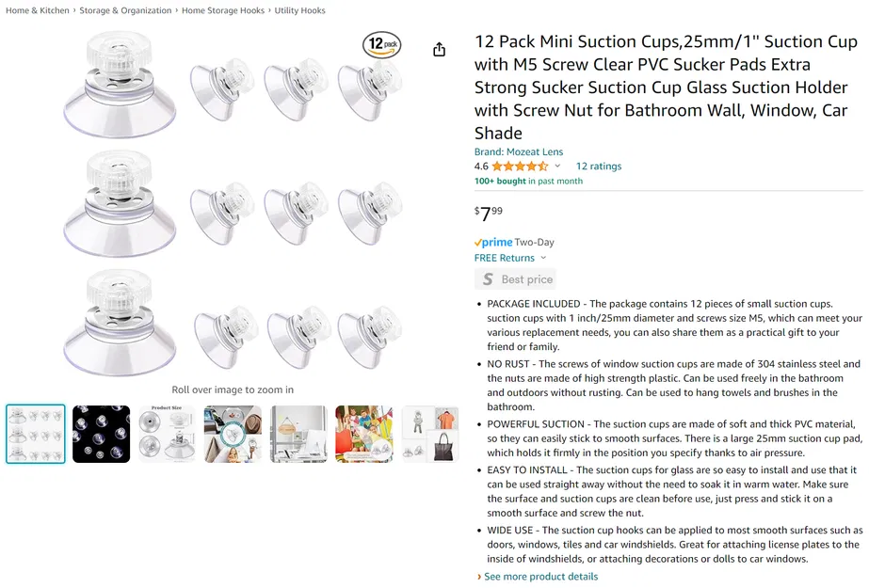
Task: Navigate to Home Storage Hooks breadcrumb
Action: pyautogui.click(x=223, y=10)
